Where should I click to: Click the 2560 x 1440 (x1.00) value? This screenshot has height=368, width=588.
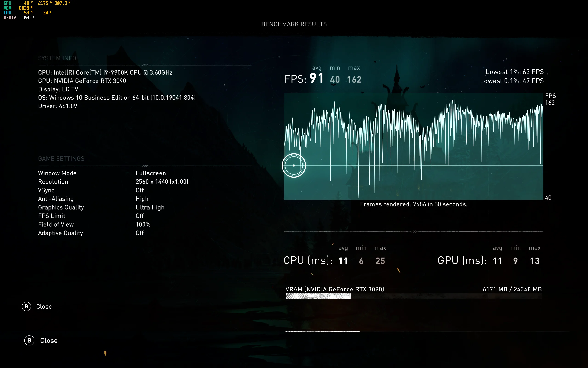162,182
